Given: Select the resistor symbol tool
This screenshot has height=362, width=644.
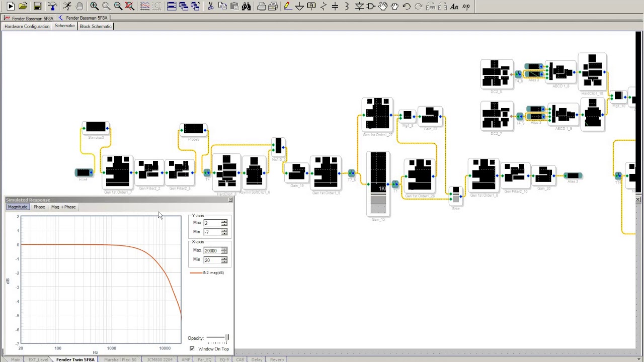Looking at the screenshot, I should pyautogui.click(x=323, y=6).
